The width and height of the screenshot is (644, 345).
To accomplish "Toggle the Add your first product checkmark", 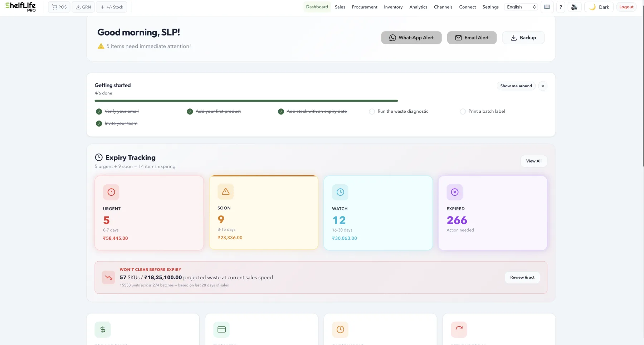I will pyautogui.click(x=190, y=111).
